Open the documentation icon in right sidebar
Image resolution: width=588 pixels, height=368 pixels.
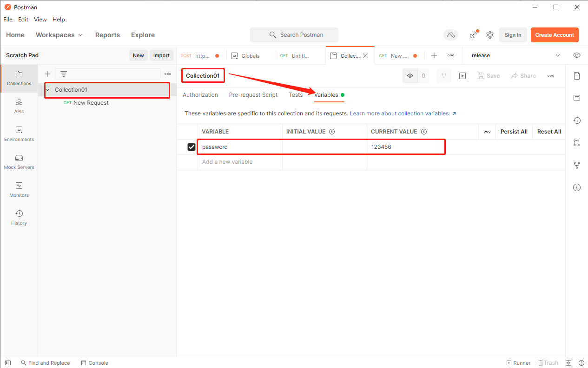[577, 76]
